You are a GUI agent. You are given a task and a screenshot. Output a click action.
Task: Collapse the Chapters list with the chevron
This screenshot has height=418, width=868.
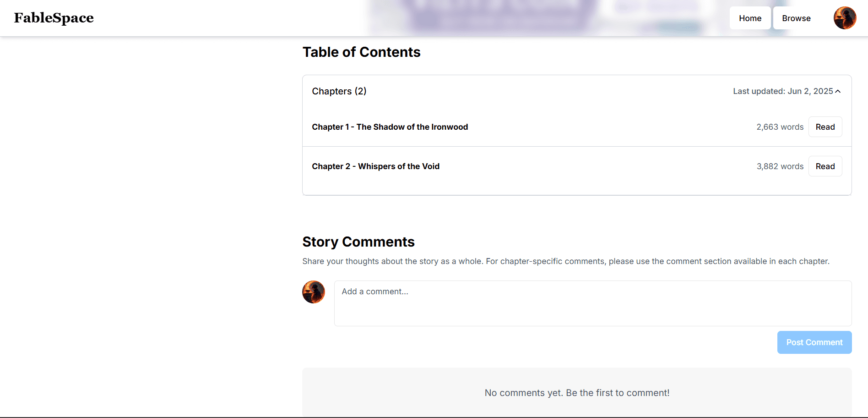[838, 91]
